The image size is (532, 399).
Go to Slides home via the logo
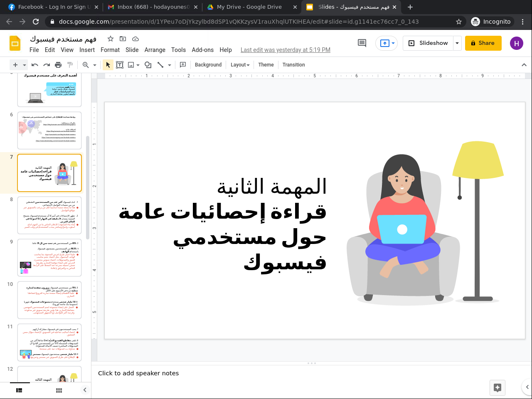tap(15, 43)
